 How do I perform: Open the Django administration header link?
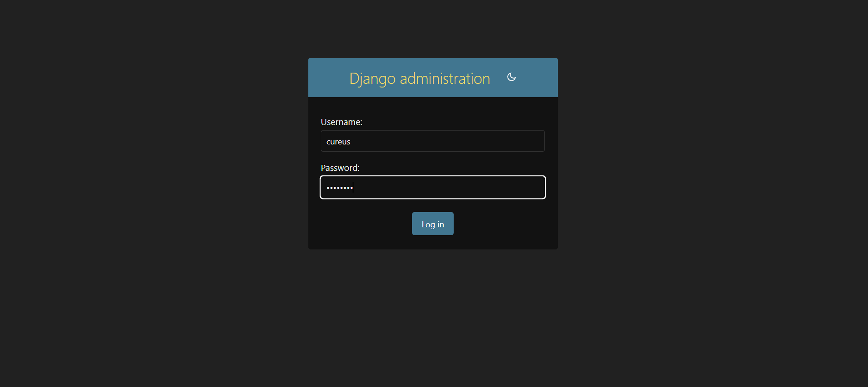[419, 79]
